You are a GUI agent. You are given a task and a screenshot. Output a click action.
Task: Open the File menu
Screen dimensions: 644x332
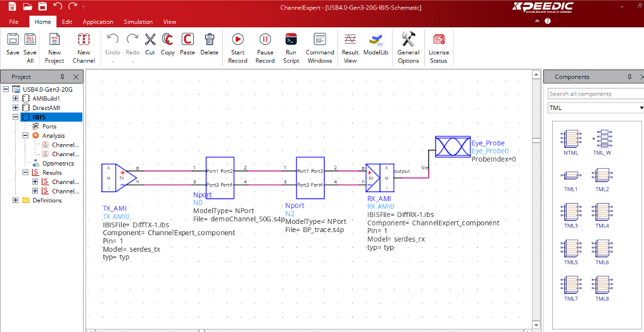(x=14, y=22)
